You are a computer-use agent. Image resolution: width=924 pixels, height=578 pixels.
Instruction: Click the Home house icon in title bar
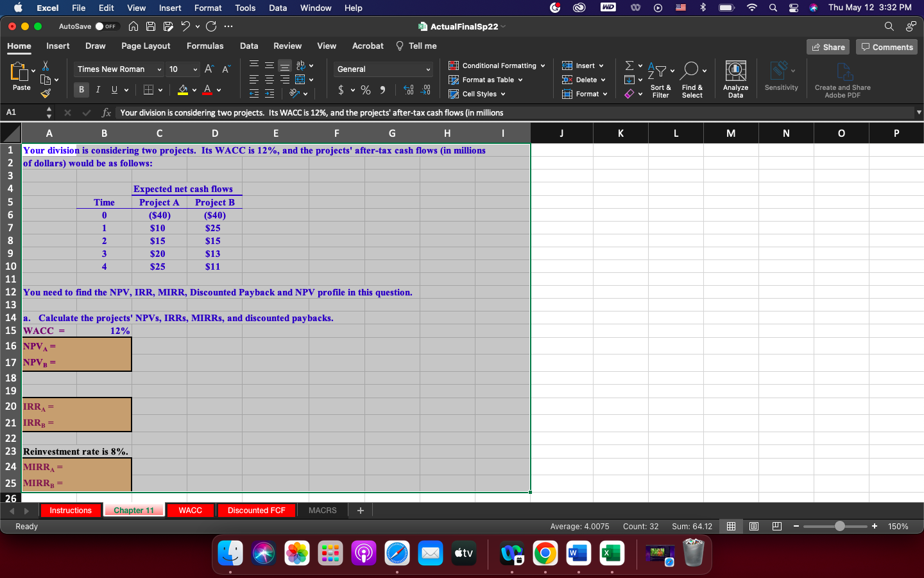pyautogui.click(x=133, y=26)
